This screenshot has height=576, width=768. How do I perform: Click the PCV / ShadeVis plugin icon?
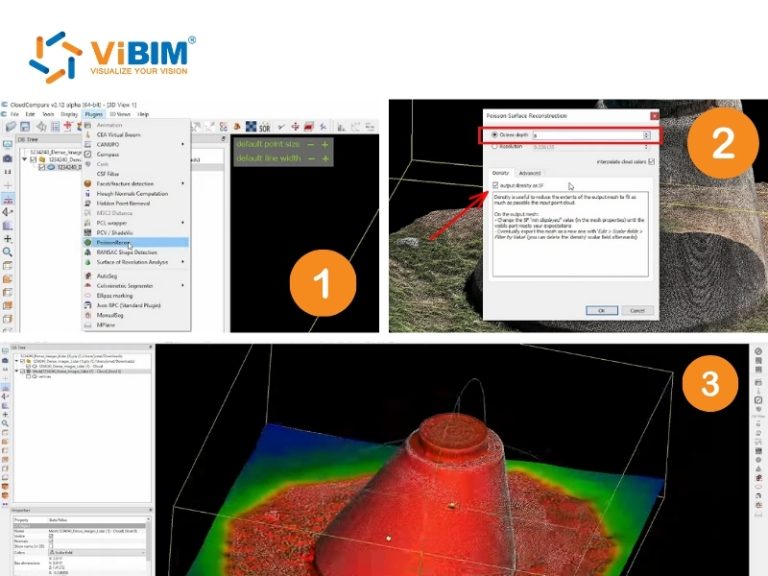[88, 233]
